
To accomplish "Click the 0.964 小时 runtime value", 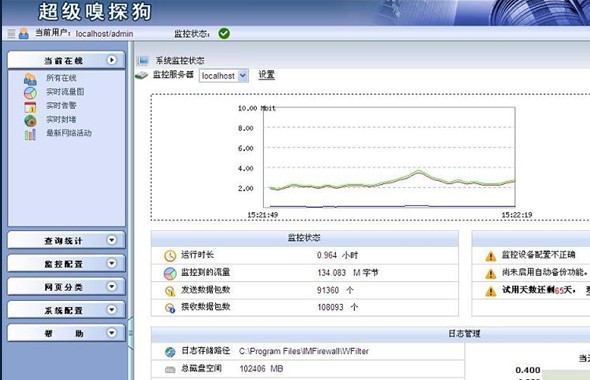I will point(338,255).
